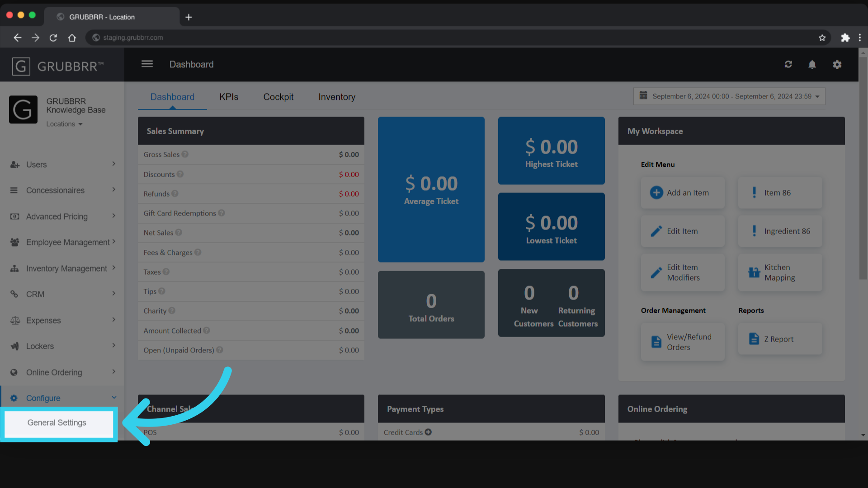The width and height of the screenshot is (868, 488).
Task: Click the Lowest Ticket tile
Action: coord(552,226)
